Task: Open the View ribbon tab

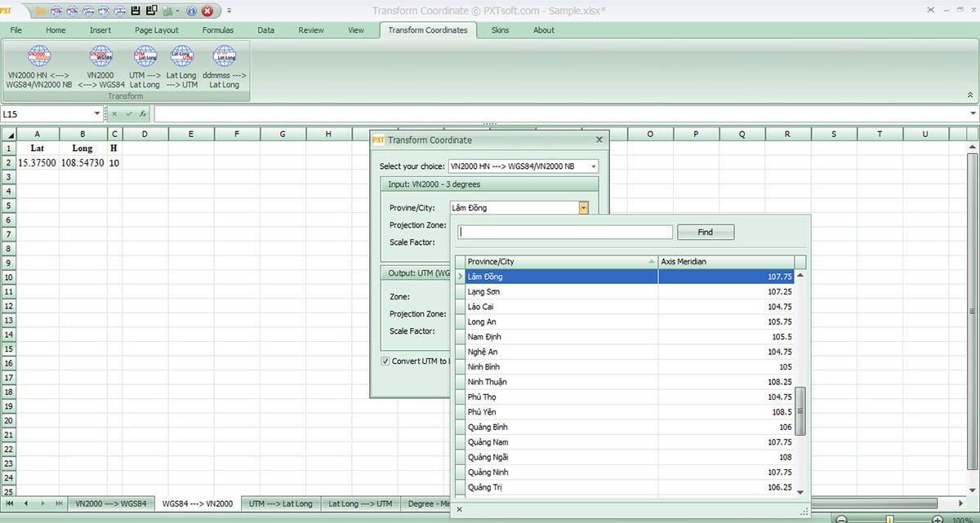Action: pos(356,30)
